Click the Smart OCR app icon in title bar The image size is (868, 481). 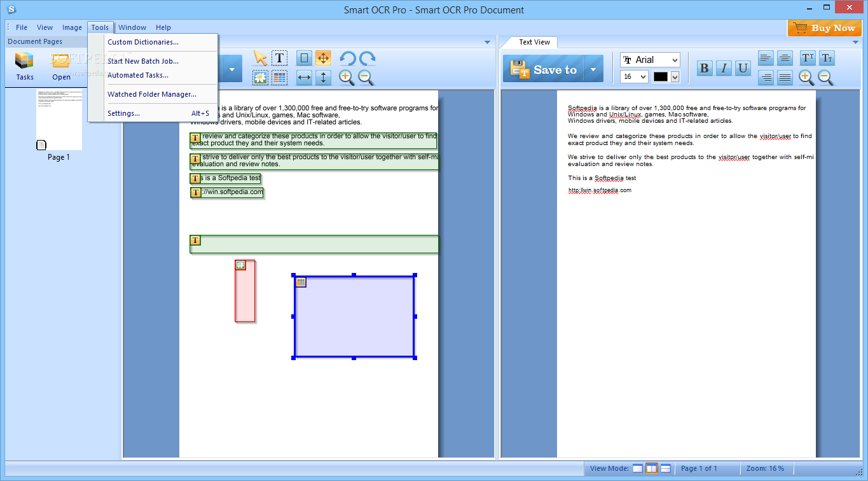tap(11, 10)
